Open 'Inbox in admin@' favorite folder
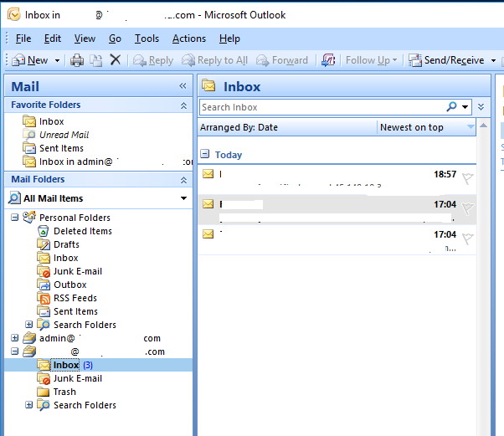Screen dimensions: 504x436 point(108,162)
